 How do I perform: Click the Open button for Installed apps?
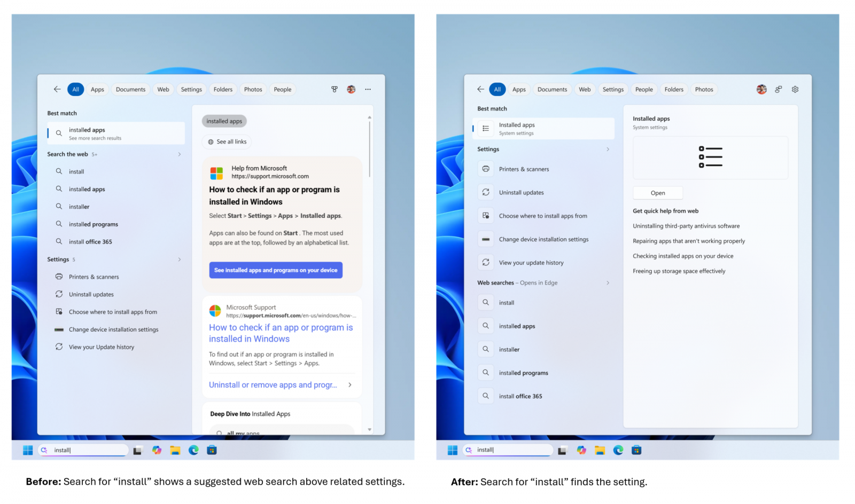(658, 193)
